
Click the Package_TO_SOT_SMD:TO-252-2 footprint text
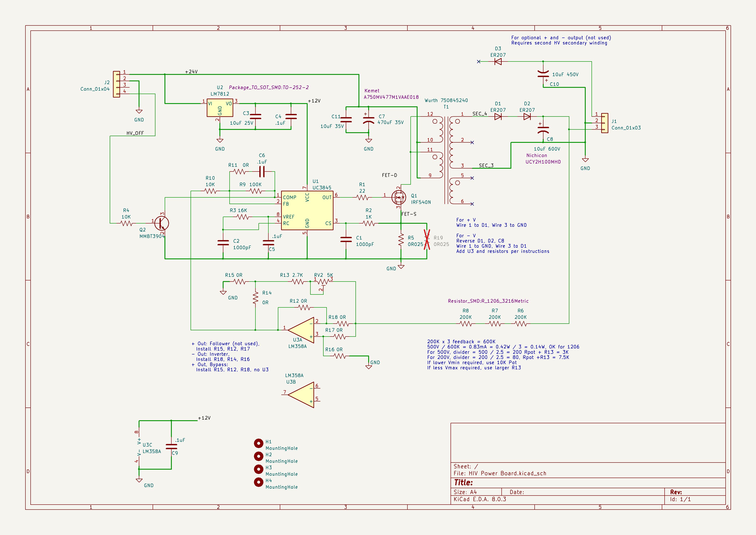269,87
